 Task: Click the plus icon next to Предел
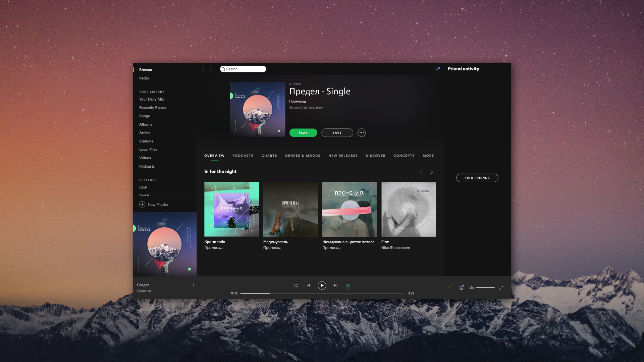(194, 285)
